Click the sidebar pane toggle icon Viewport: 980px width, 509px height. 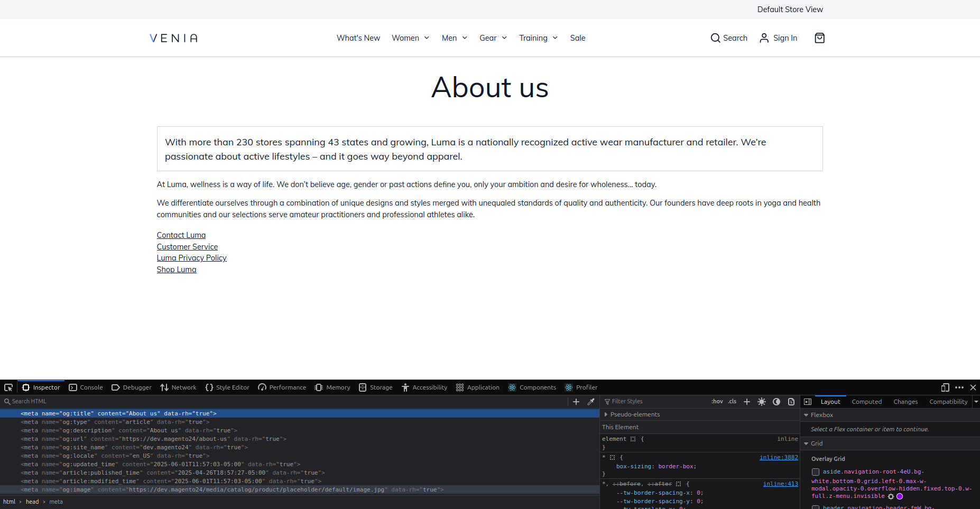tap(808, 402)
